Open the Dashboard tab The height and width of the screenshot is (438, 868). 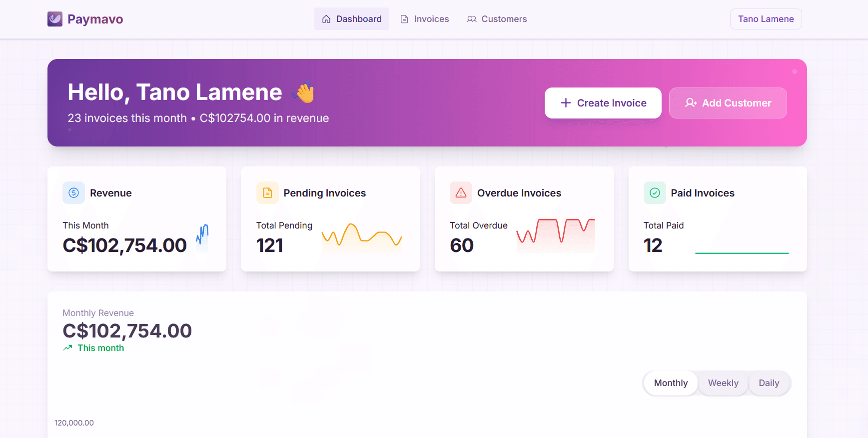pyautogui.click(x=351, y=19)
